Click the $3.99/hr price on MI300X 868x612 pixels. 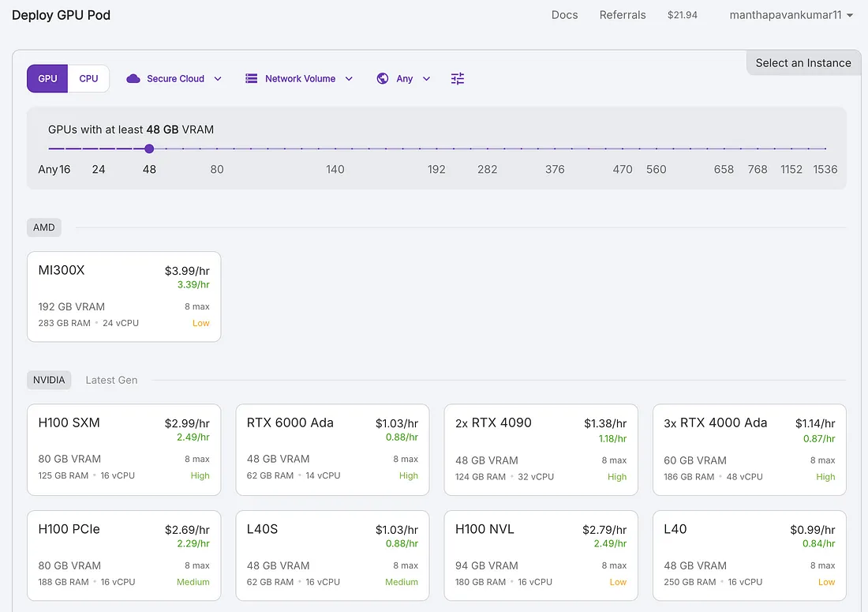coord(187,271)
